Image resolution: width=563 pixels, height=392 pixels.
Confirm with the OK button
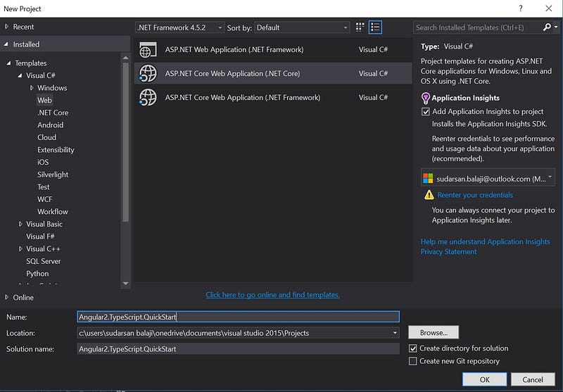pyautogui.click(x=484, y=379)
